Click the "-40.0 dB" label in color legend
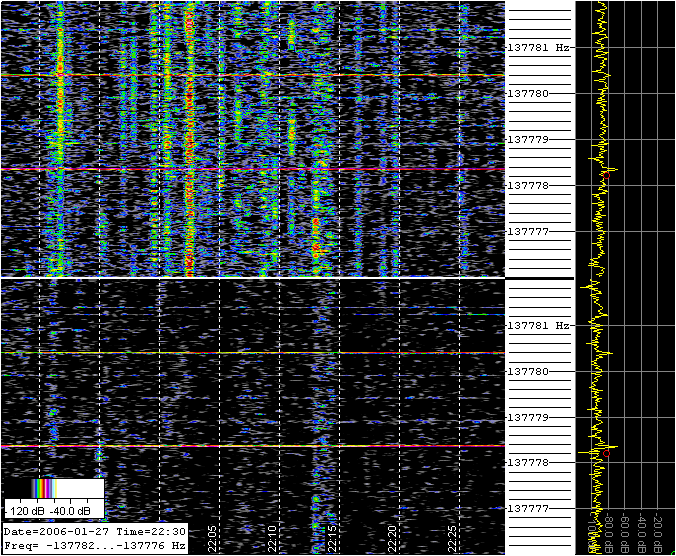The height and width of the screenshot is (556, 676). point(70,511)
